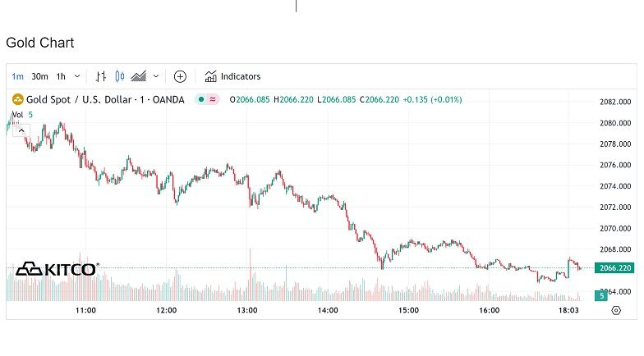644x356 pixels.
Task: Click the compare/add symbol plus icon
Action: [x=180, y=76]
